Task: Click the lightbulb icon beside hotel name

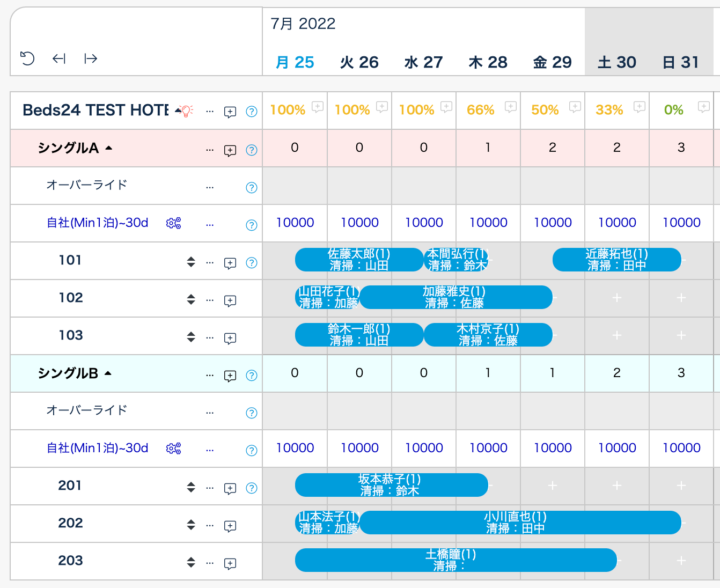Action: click(186, 111)
